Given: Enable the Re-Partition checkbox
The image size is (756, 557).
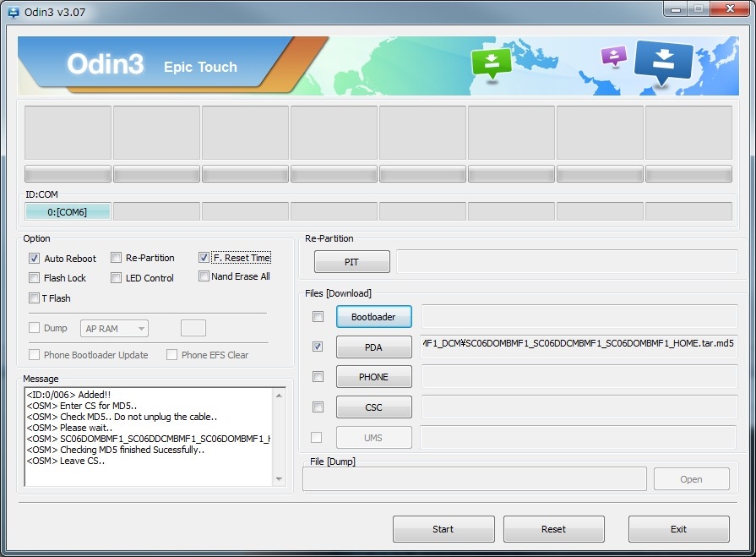Looking at the screenshot, I should click(x=116, y=258).
